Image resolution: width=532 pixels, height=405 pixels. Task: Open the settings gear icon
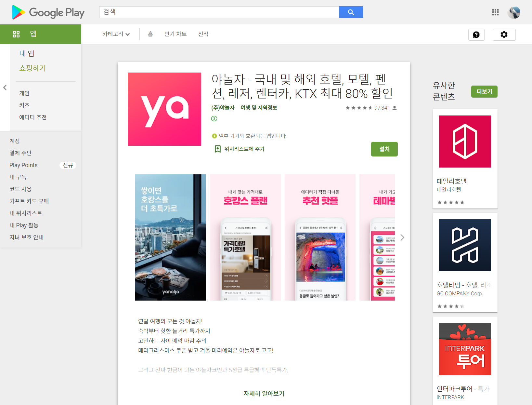pos(504,35)
